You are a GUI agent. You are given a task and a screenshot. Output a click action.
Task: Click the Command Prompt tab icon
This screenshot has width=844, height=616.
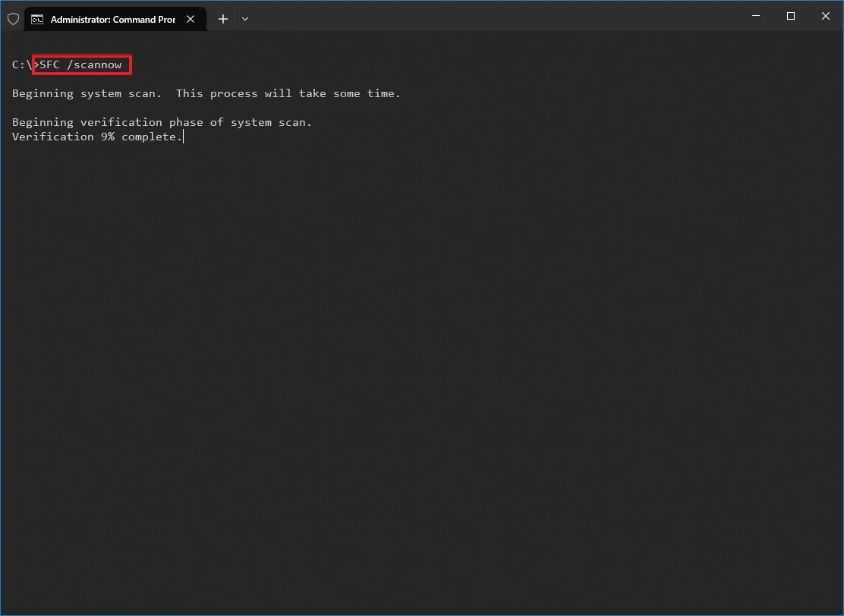coord(37,20)
